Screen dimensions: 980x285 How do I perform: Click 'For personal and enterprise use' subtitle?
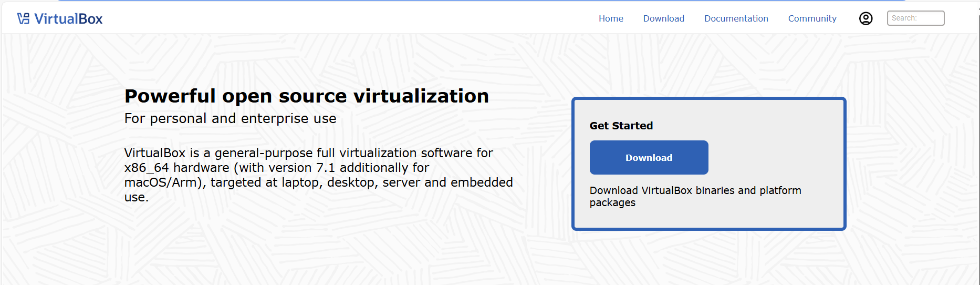(x=230, y=118)
